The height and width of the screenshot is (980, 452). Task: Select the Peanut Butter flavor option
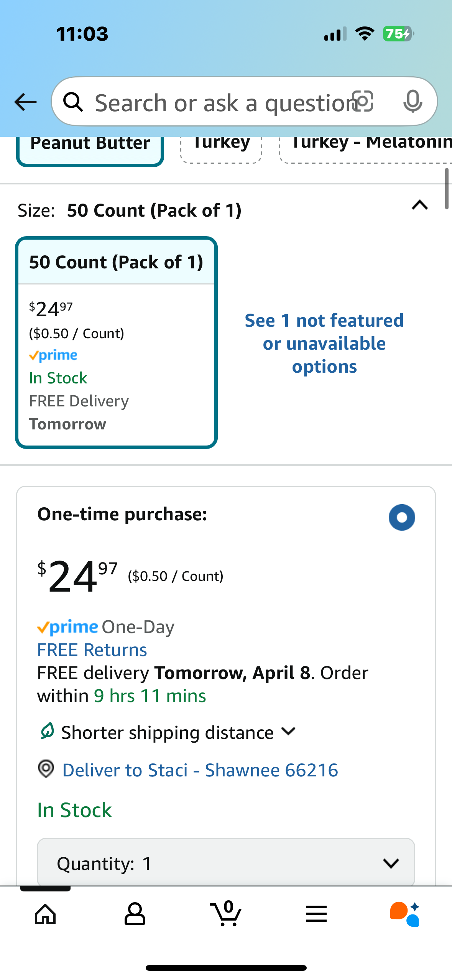point(90,150)
